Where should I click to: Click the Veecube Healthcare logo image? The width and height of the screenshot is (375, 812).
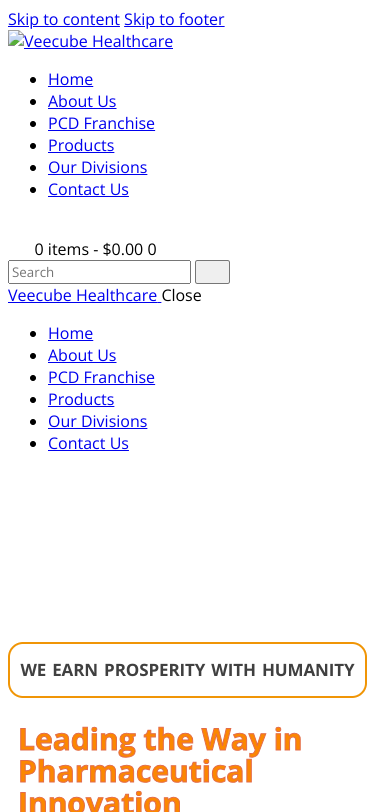pos(91,41)
